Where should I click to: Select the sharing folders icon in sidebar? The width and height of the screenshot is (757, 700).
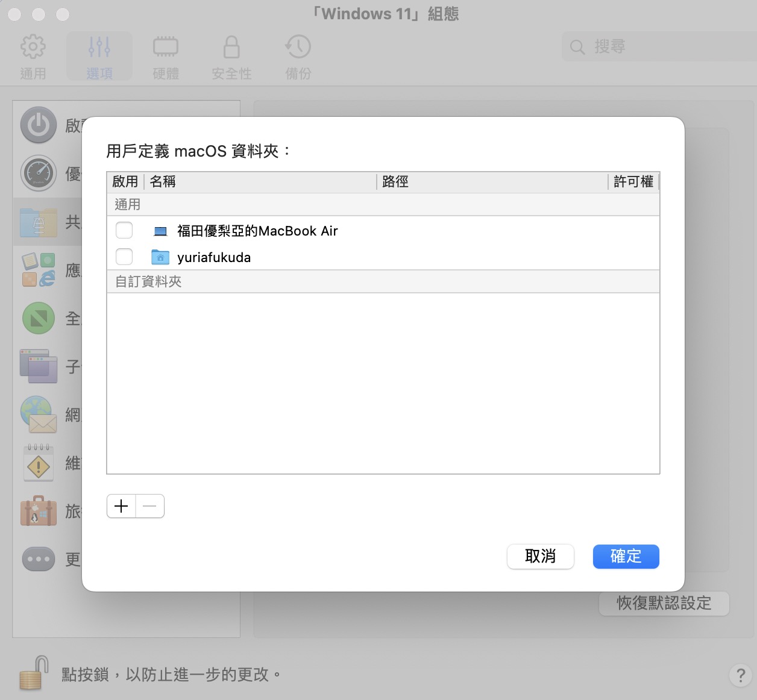39,222
